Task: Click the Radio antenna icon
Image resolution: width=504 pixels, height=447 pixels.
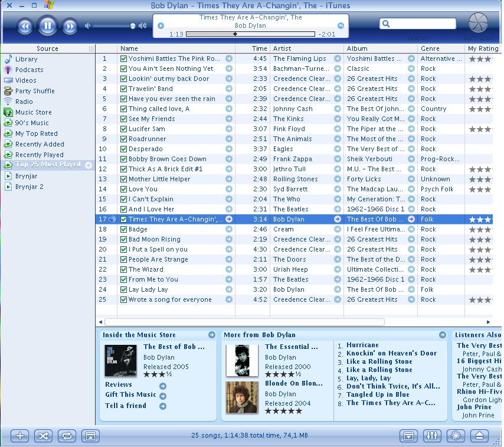Action: click(x=8, y=102)
